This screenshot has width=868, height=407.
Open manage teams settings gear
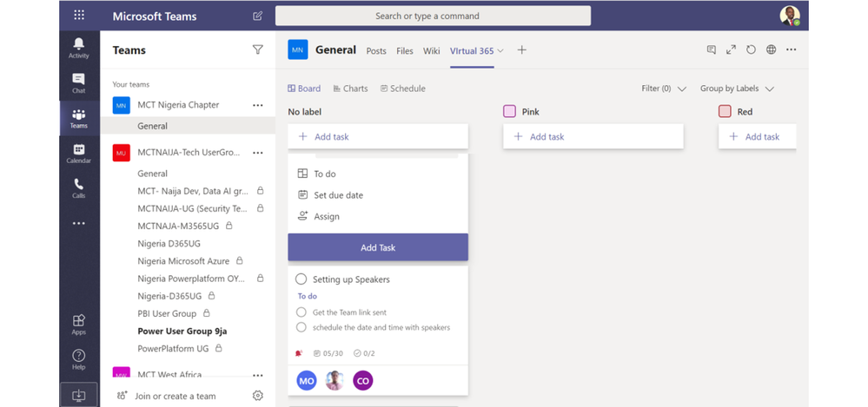(257, 396)
